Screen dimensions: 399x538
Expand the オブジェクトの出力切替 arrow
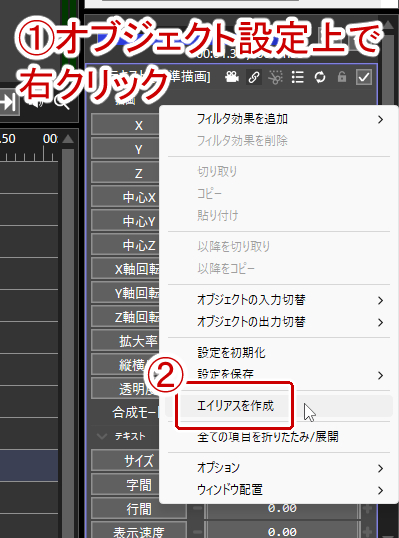point(380,323)
